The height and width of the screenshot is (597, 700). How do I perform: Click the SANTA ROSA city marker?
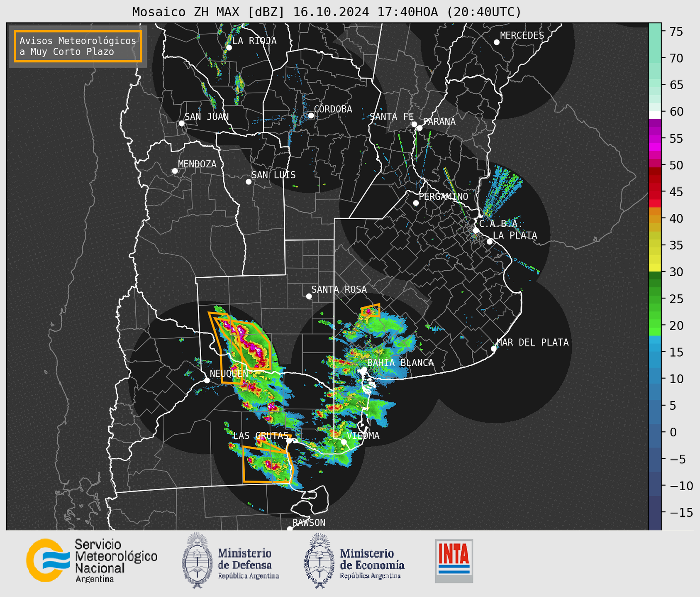click(309, 296)
